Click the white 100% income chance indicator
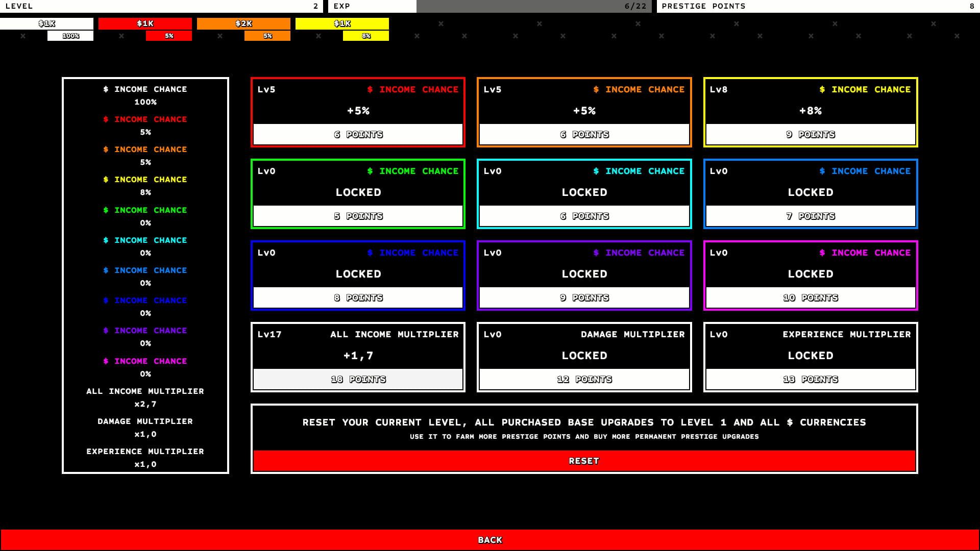Image resolution: width=980 pixels, height=551 pixels. click(x=70, y=36)
